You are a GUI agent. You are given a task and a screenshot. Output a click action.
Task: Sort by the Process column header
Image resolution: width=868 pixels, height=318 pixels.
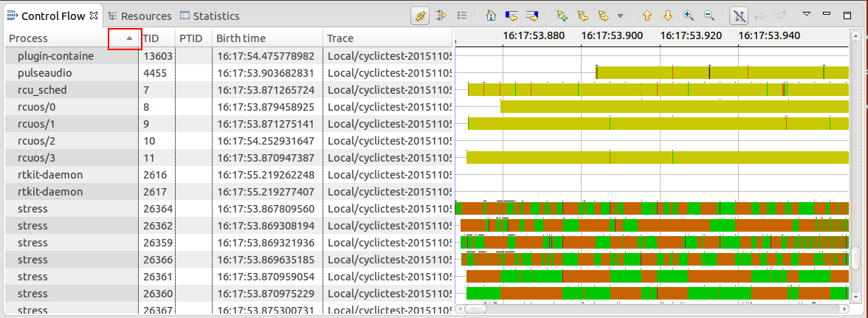72,38
